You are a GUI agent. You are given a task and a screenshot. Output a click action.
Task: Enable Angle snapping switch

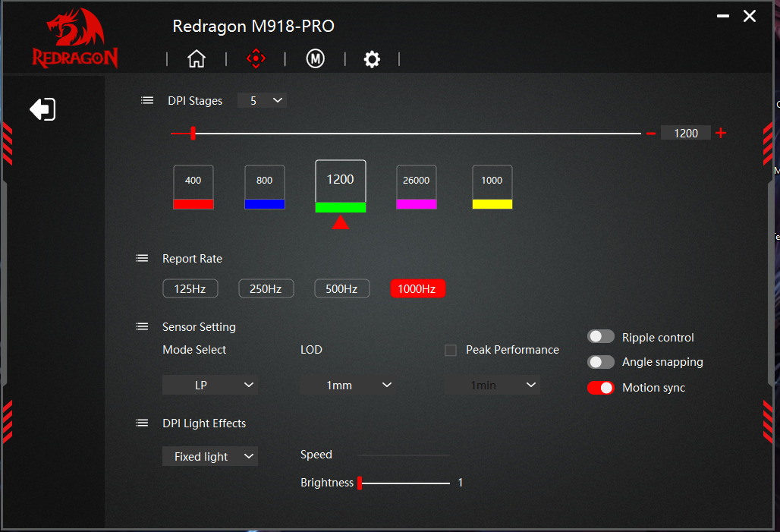[x=601, y=362]
